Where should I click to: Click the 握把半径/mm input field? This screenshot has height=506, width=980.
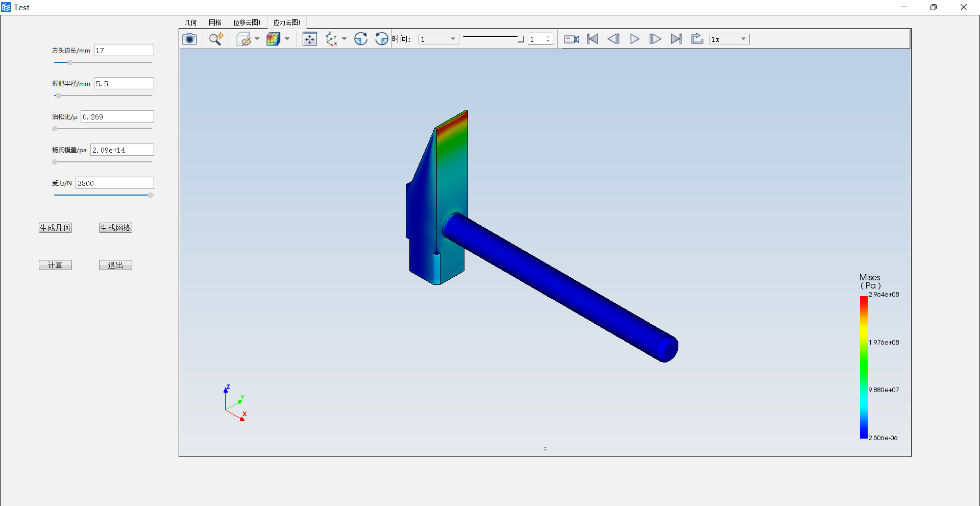[x=124, y=83]
